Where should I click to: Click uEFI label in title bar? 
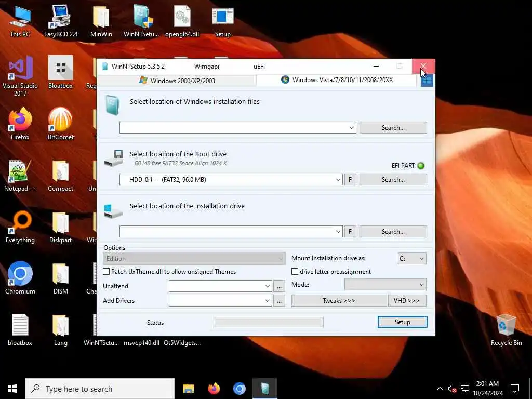point(259,66)
